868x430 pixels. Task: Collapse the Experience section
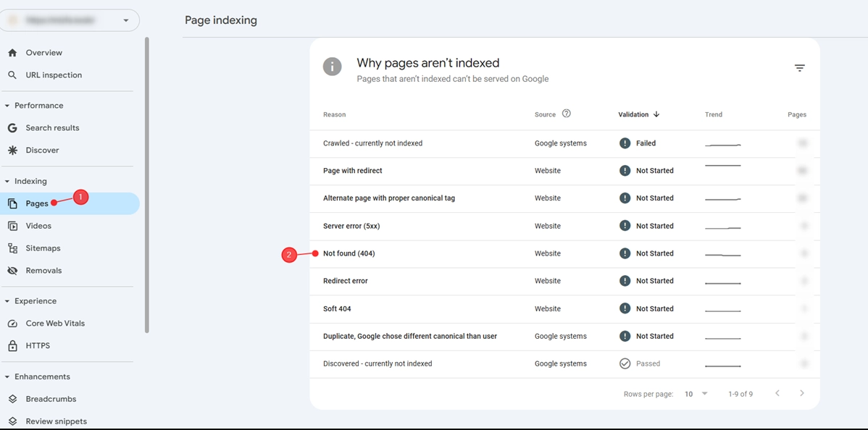pyautogui.click(x=7, y=301)
